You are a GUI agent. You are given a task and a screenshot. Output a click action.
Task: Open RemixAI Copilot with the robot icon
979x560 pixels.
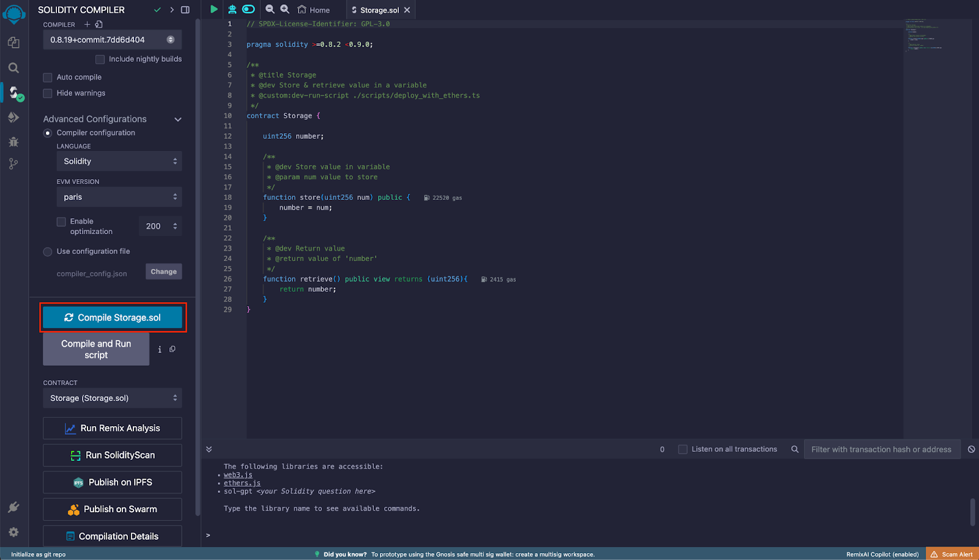point(231,9)
